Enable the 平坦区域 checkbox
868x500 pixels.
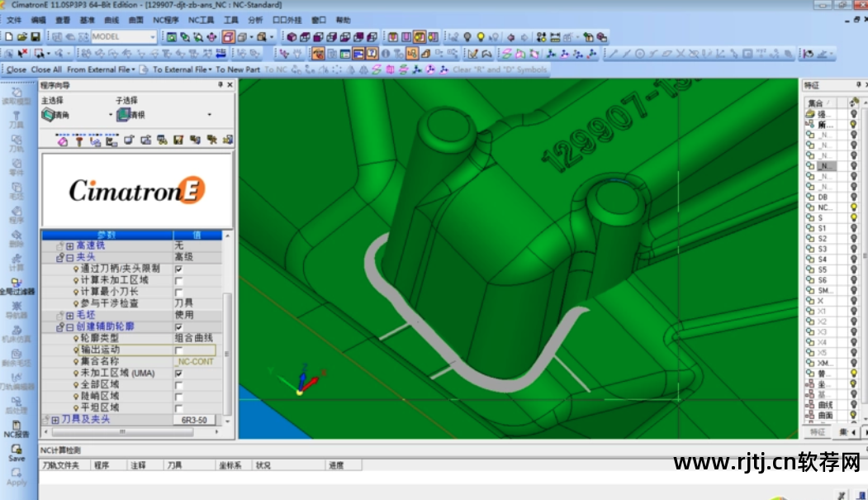(179, 408)
